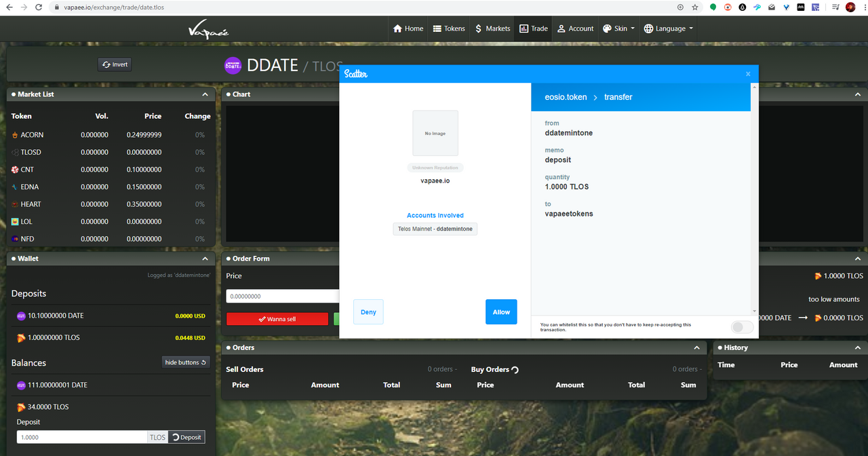Close the Scatter popup with the X

pos(748,74)
